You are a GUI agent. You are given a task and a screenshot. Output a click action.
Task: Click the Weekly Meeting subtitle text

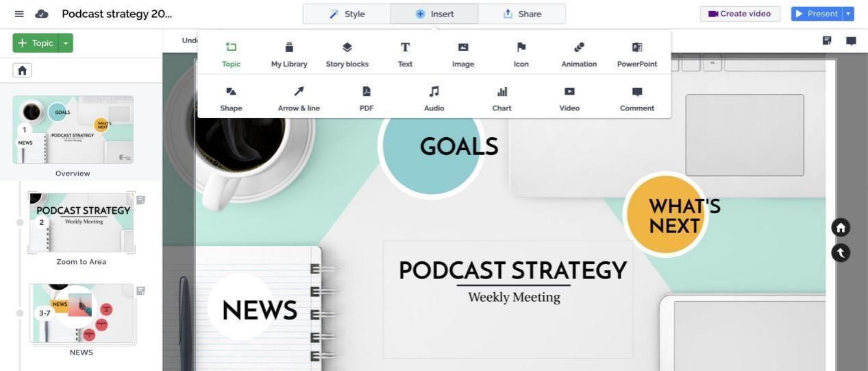click(514, 297)
